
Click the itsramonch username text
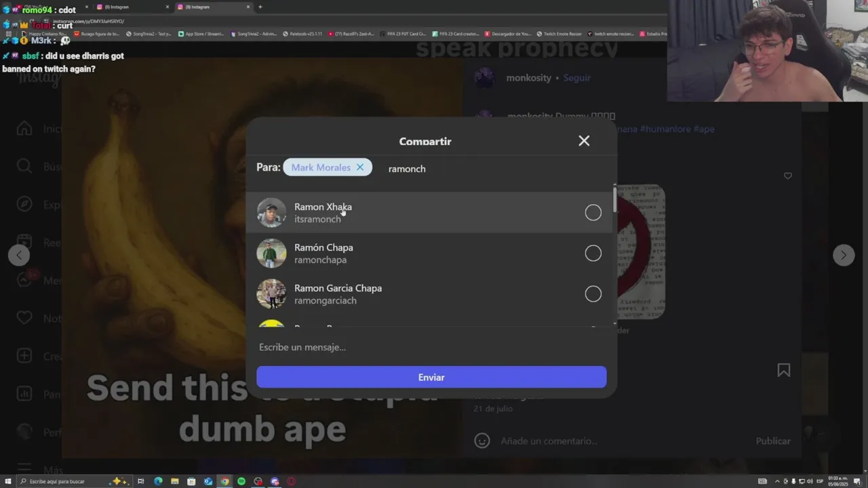[x=317, y=220]
